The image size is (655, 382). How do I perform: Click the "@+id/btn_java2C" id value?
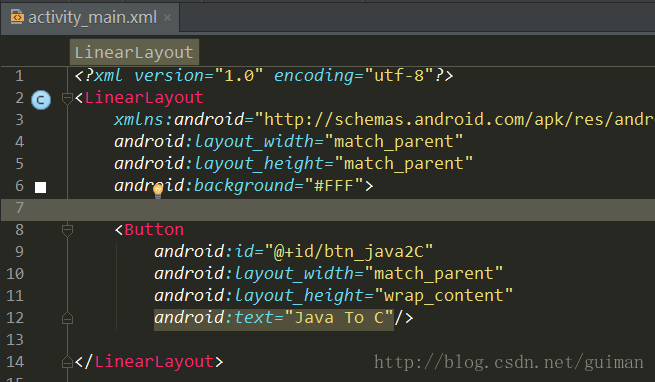pyautogui.click(x=349, y=252)
